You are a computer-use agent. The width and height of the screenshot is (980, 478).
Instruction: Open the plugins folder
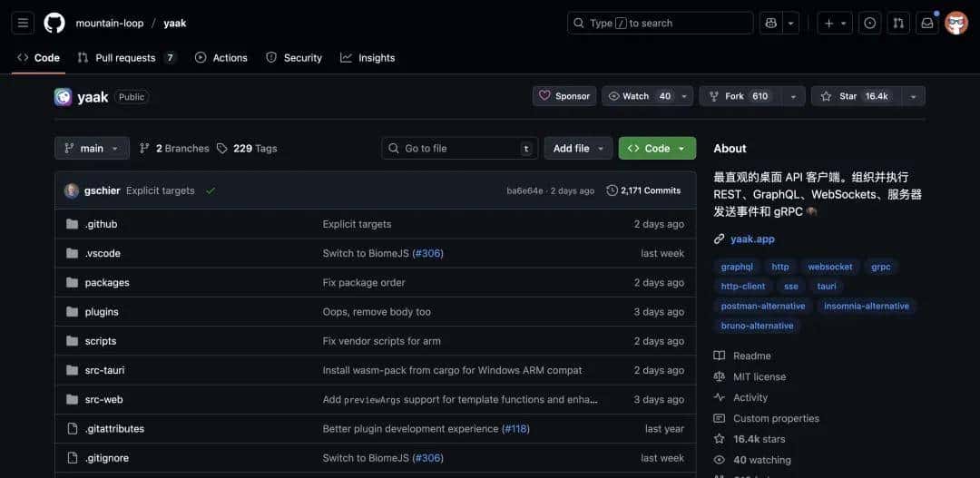(x=102, y=312)
